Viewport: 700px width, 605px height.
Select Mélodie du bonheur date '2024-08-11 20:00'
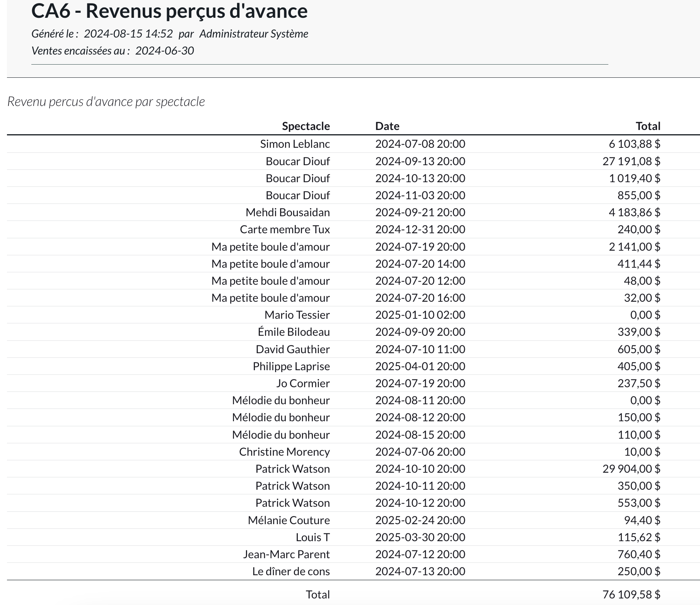(420, 400)
